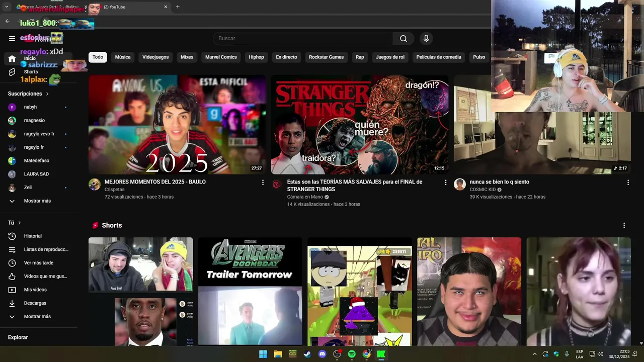Open the Crispetas channel avatar
The width and height of the screenshot is (644, 362).
click(x=95, y=185)
